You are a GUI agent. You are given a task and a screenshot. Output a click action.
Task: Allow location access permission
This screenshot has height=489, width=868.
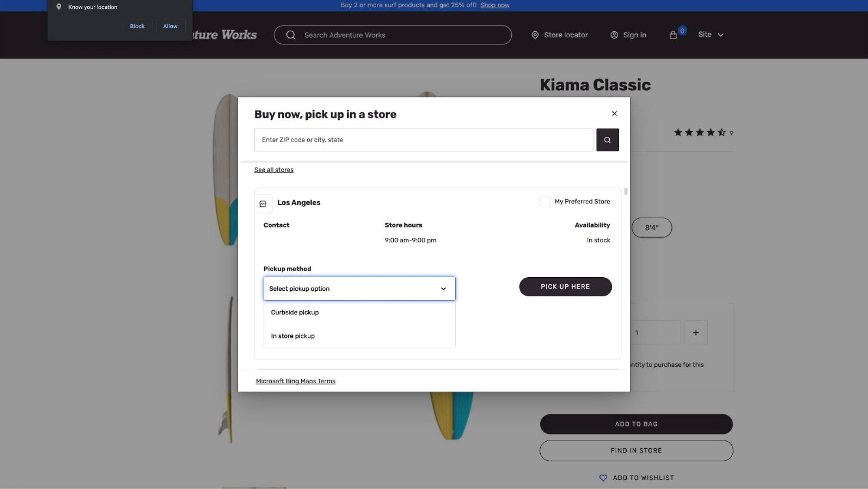(170, 26)
